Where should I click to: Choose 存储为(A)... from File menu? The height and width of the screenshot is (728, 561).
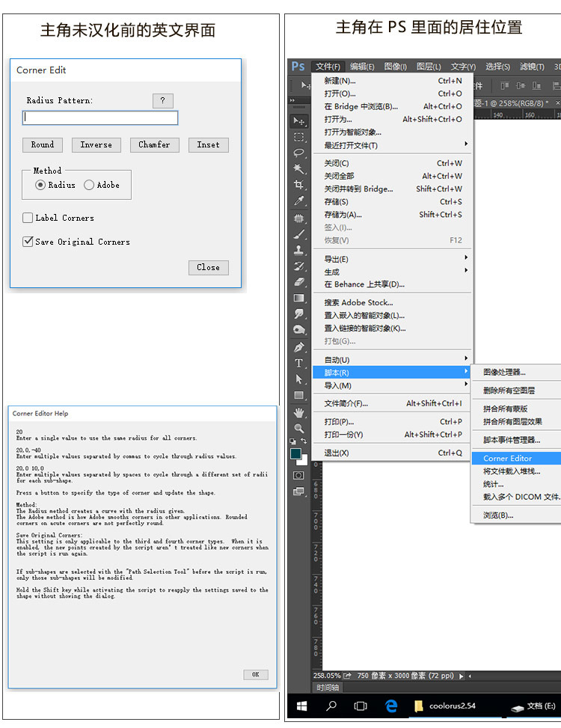tap(393, 215)
